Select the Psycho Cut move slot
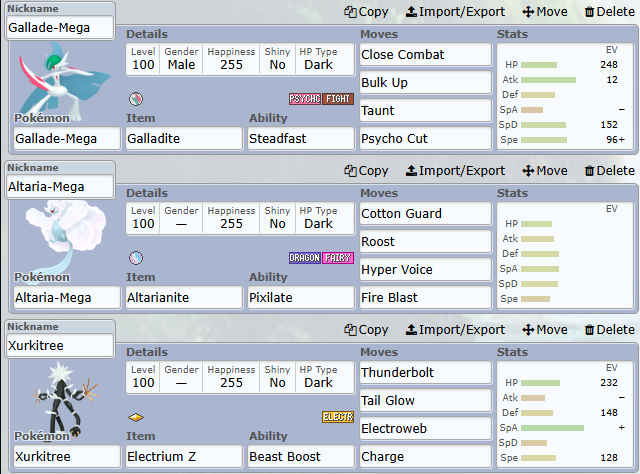The height and width of the screenshot is (474, 640). point(426,138)
